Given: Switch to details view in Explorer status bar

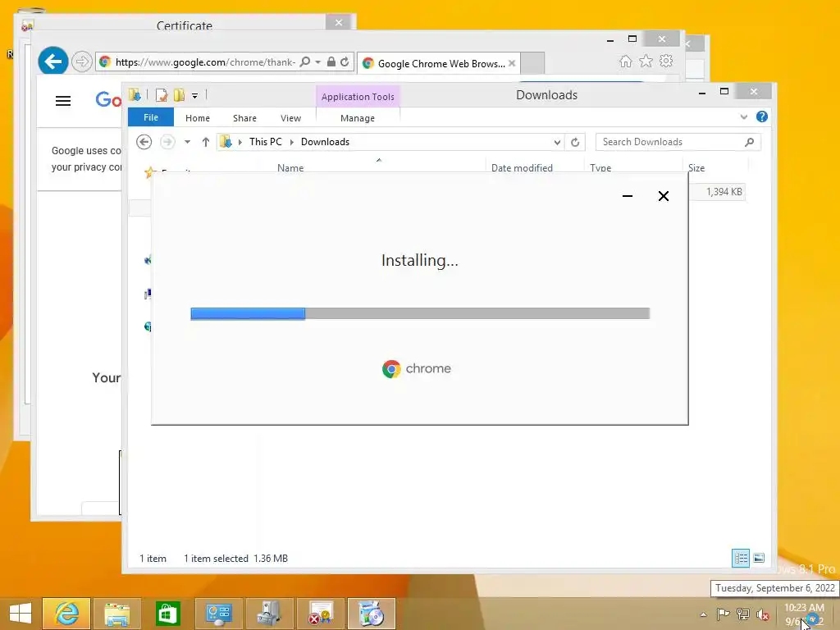Looking at the screenshot, I should 741,558.
